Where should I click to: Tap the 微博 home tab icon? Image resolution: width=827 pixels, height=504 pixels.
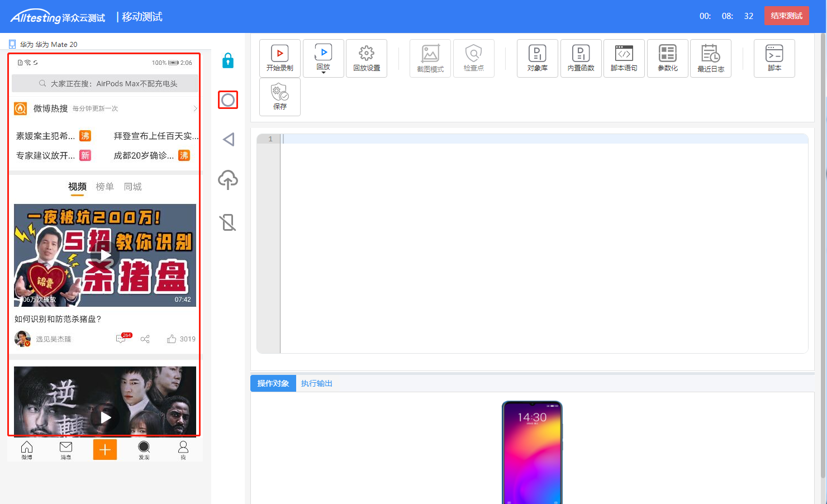(x=27, y=450)
